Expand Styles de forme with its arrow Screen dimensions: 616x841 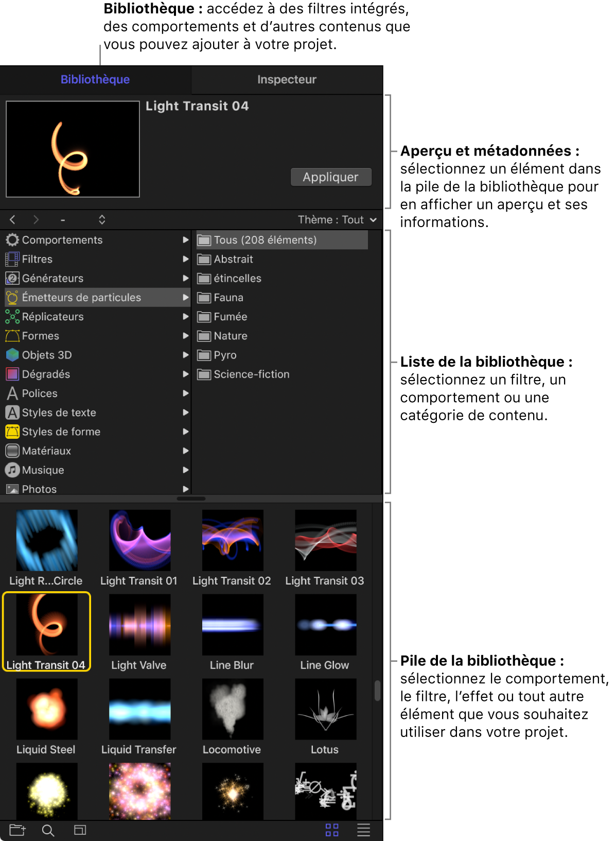[186, 432]
